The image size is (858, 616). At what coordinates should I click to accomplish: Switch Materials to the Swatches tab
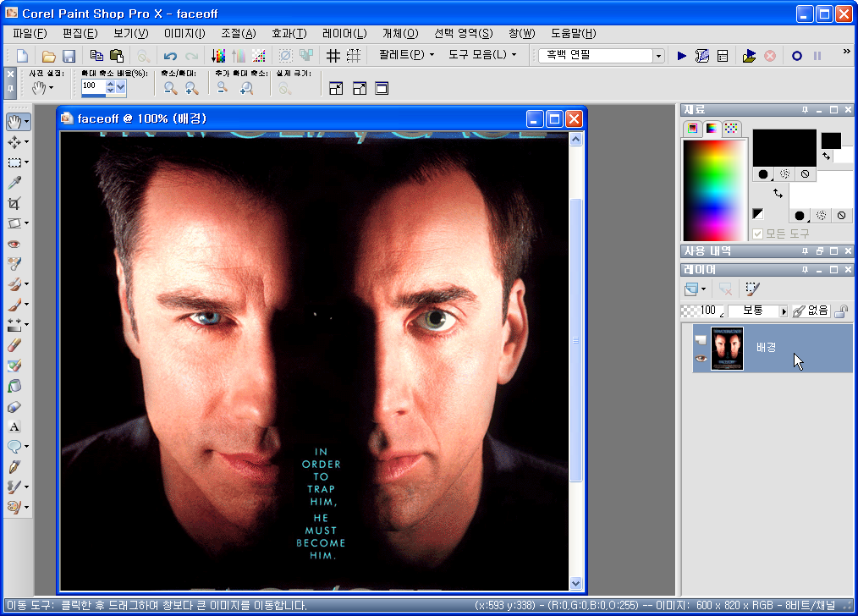point(731,129)
